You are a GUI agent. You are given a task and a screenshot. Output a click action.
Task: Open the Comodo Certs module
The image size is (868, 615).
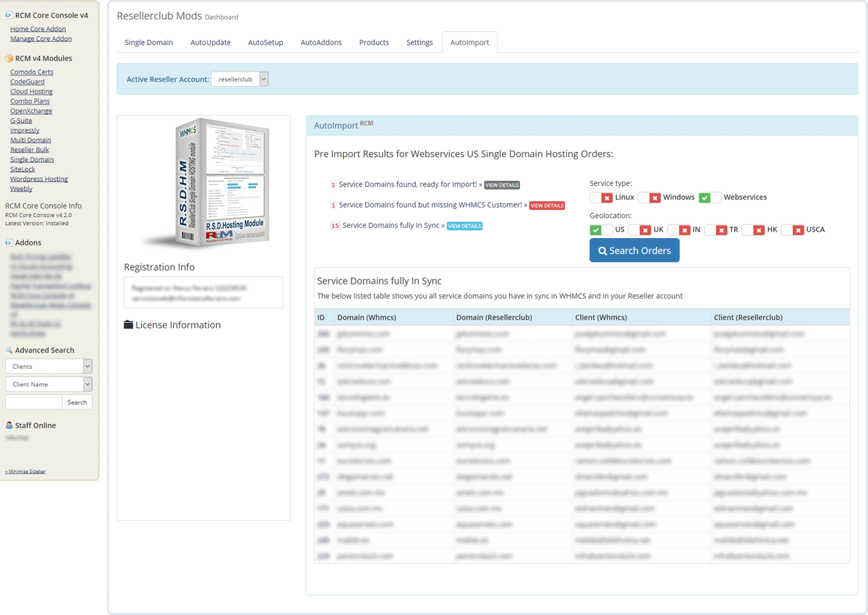point(32,72)
